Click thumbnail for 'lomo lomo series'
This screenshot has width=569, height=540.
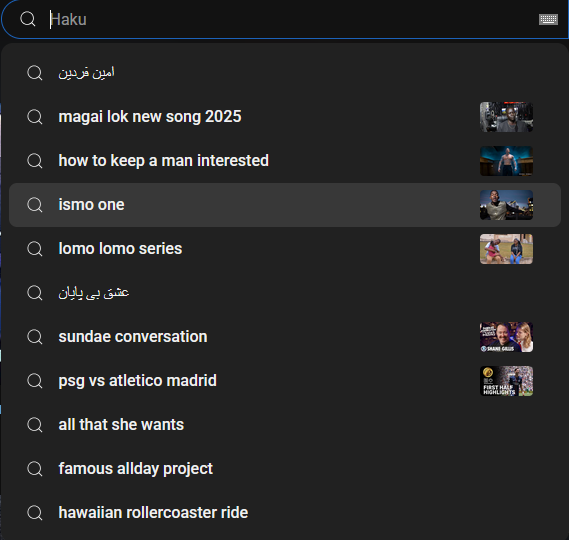click(506, 249)
